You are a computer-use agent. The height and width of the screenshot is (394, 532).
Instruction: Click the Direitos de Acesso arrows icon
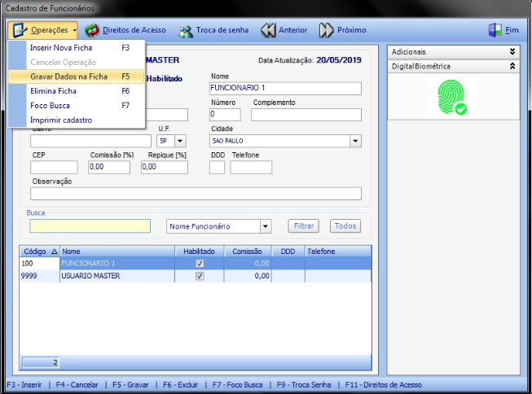[92, 30]
